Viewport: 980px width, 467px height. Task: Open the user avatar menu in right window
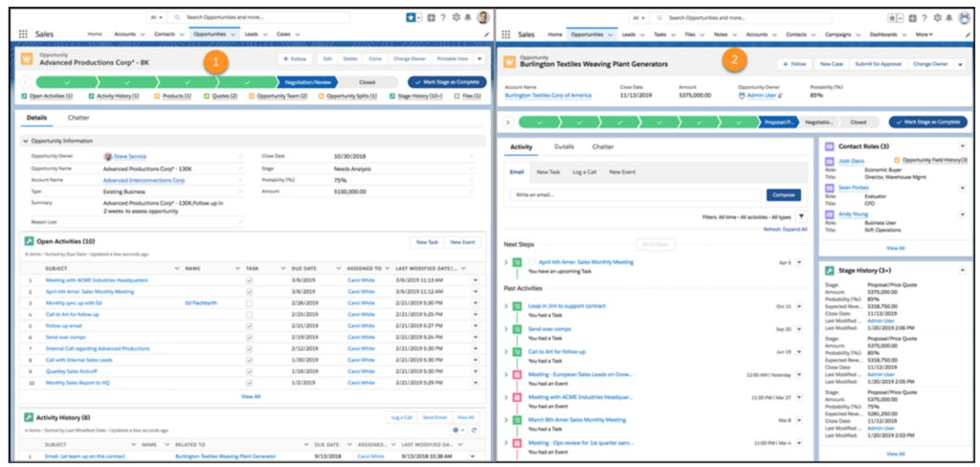tap(964, 17)
